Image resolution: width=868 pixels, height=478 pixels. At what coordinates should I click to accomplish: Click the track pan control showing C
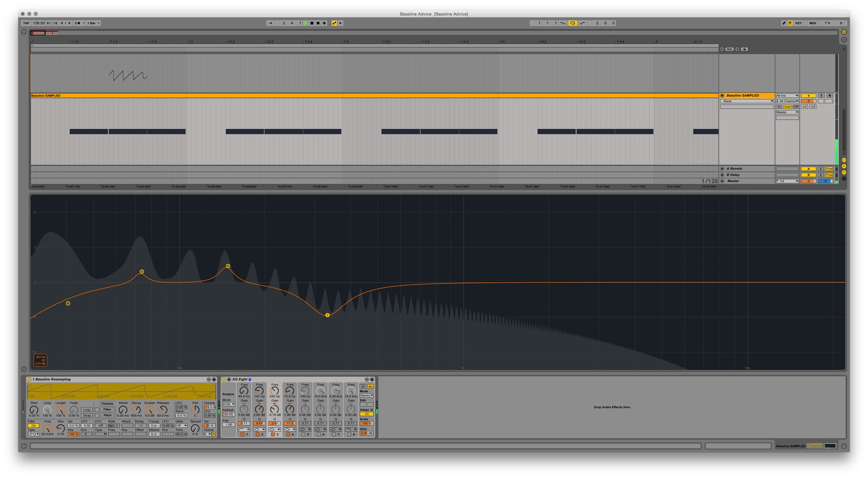[825, 101]
